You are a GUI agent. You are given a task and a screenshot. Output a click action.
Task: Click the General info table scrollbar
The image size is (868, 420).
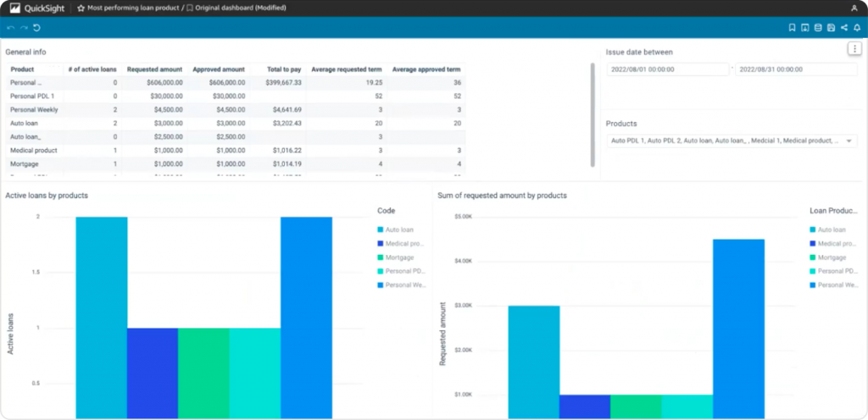pos(593,114)
